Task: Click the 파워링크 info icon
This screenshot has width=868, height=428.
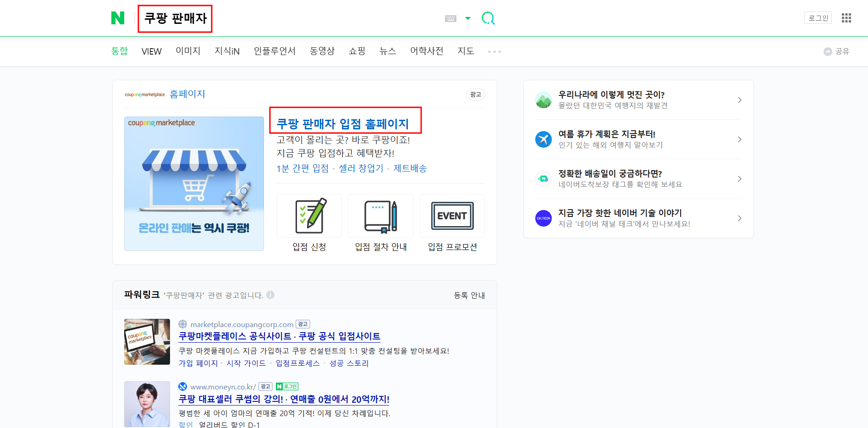Action: (270, 295)
